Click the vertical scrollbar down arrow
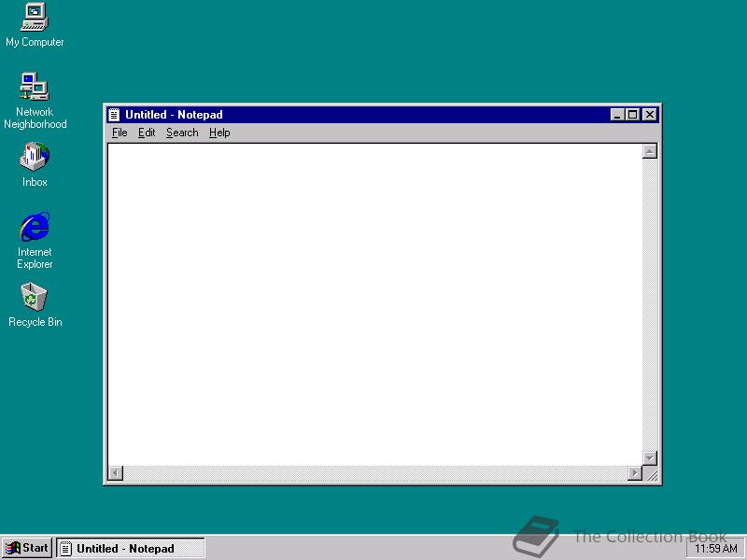The height and width of the screenshot is (560, 747). [650, 458]
